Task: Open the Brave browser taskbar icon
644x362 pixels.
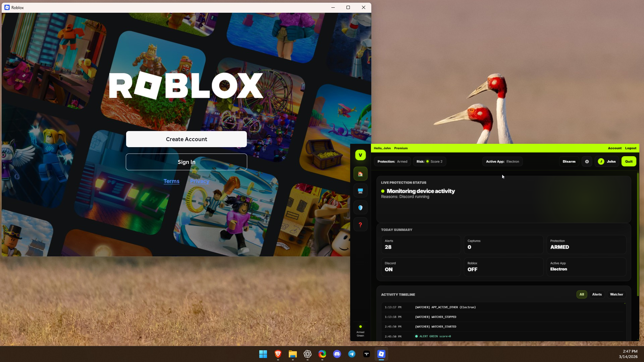Action: [x=278, y=354]
